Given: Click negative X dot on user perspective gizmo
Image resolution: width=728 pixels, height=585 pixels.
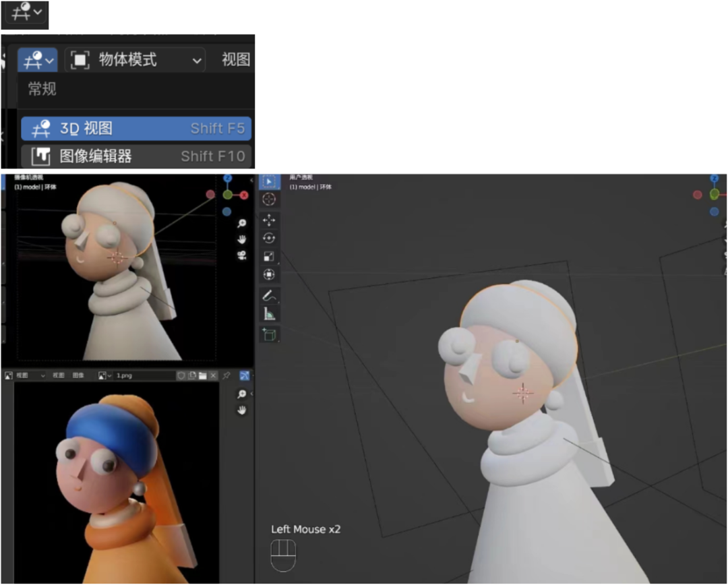Looking at the screenshot, I should pos(698,195).
